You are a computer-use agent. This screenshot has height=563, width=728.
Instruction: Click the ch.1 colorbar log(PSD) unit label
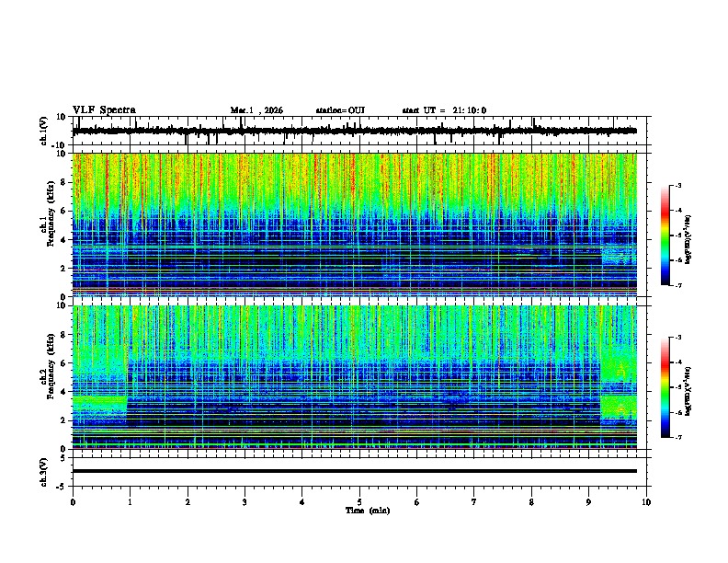[688, 239]
